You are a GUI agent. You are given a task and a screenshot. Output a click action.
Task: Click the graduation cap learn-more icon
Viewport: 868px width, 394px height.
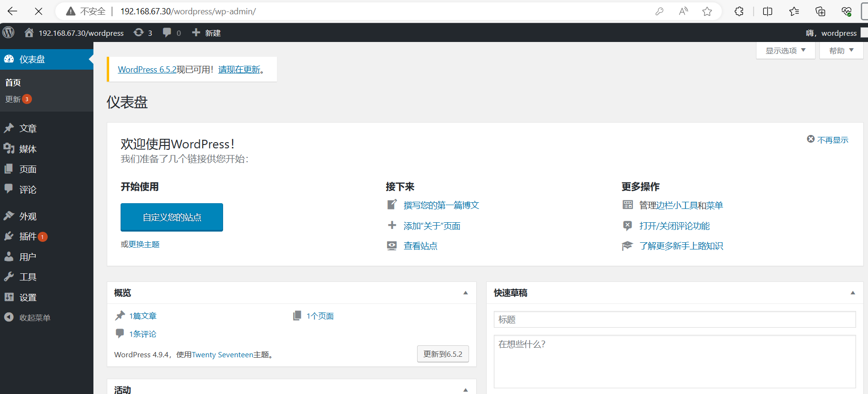coord(627,246)
